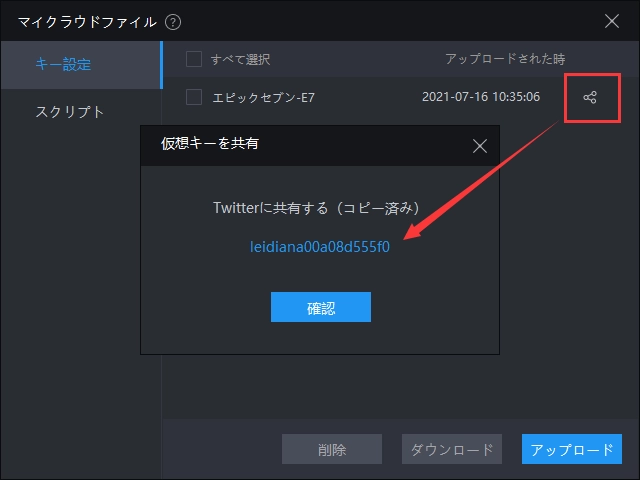Screen dimensions: 640x480
Task: Click the leidiana00a08d555f0 share code link
Action: pyautogui.click(x=319, y=247)
